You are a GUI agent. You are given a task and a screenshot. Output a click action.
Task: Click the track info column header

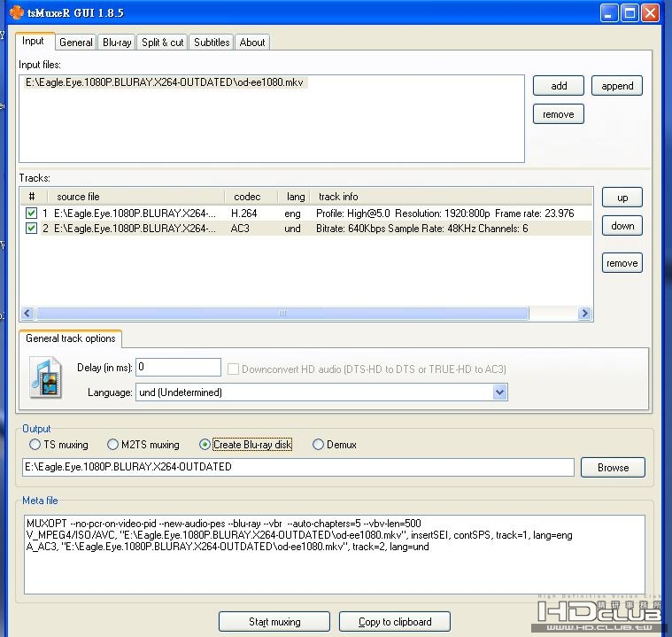(x=452, y=197)
